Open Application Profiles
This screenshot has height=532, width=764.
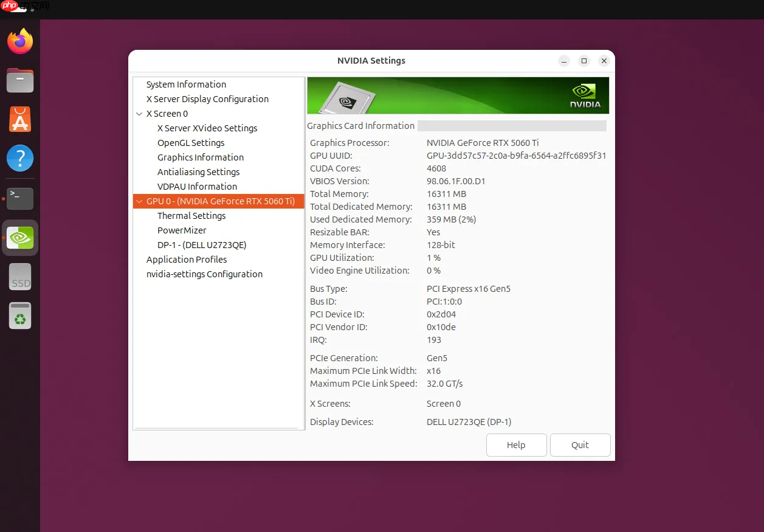(187, 259)
